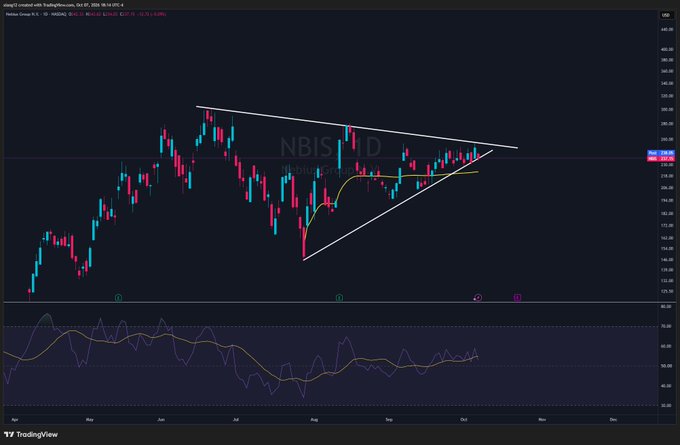Click the May label on time axis
Image resolution: width=680 pixels, height=445 pixels.
pyautogui.click(x=90, y=420)
